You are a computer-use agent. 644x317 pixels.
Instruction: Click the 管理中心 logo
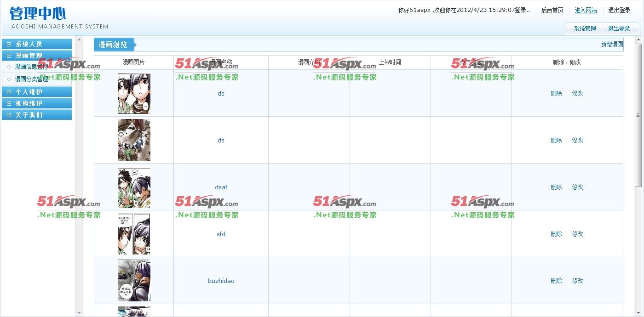point(38,13)
